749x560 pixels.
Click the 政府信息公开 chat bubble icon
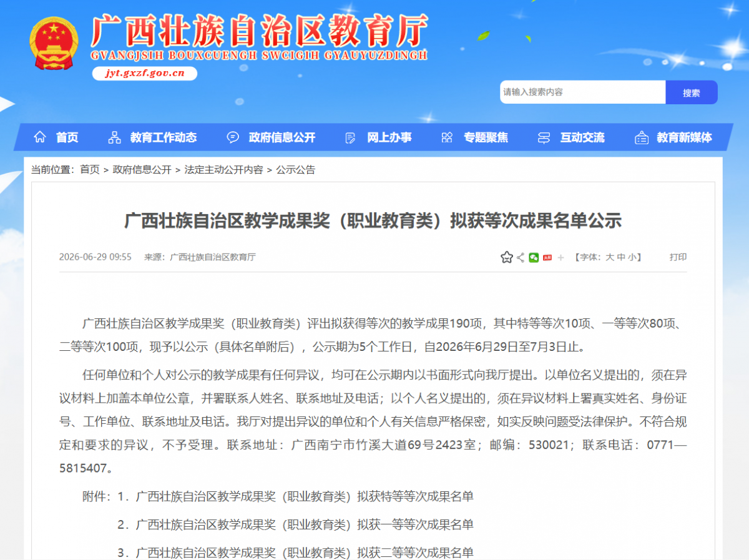point(233,137)
